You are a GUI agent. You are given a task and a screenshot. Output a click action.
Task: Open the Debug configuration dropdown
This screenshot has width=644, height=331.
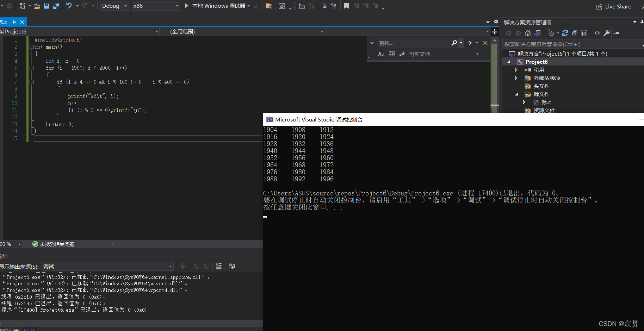114,6
